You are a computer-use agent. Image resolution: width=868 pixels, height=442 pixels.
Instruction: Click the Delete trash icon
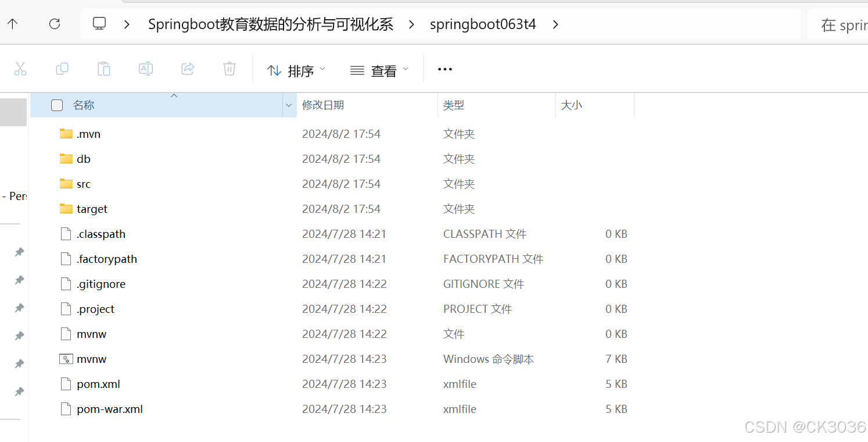[x=229, y=69]
